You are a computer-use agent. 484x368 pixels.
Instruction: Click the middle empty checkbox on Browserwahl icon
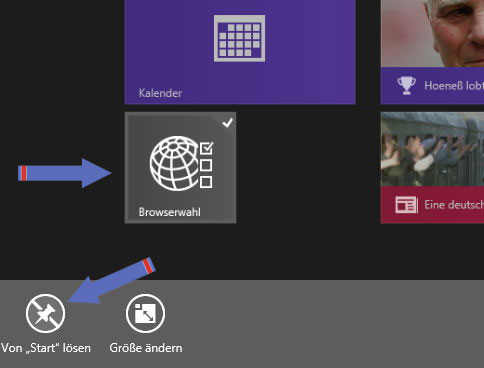click(x=206, y=165)
